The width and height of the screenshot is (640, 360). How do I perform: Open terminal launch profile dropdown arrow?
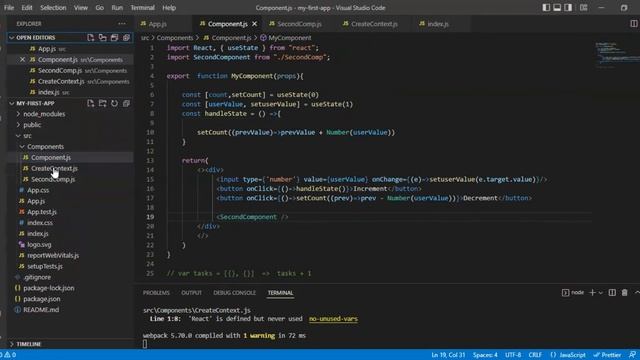[600, 293]
